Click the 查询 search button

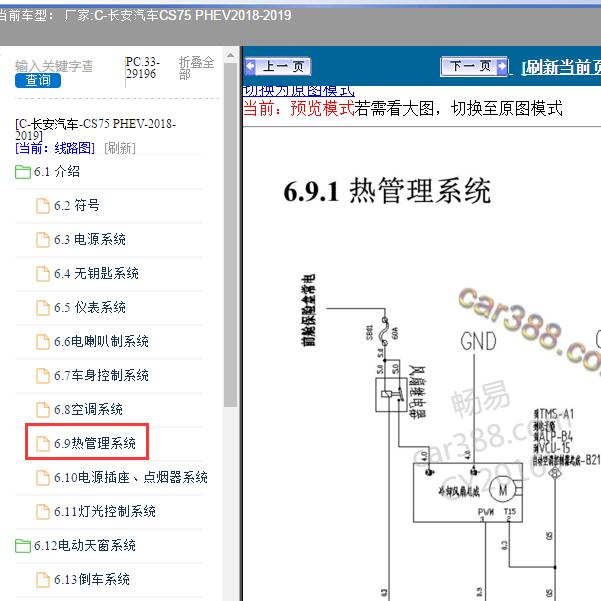click(38, 80)
